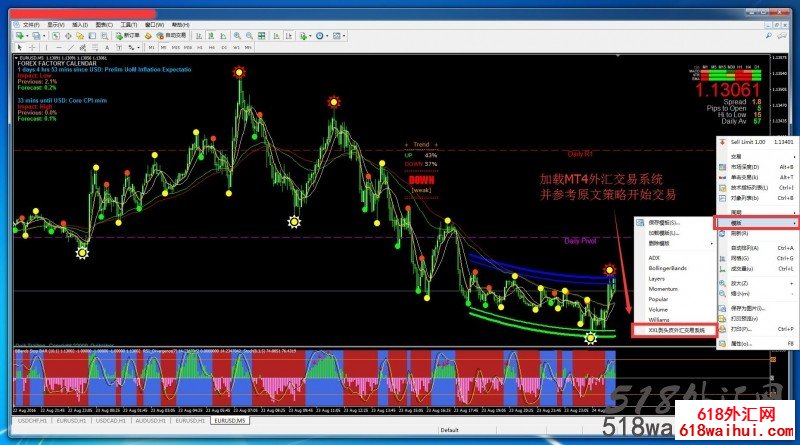800x445 pixels.
Task: Toggle 网格(G) grid in context menu
Action: tap(757, 258)
